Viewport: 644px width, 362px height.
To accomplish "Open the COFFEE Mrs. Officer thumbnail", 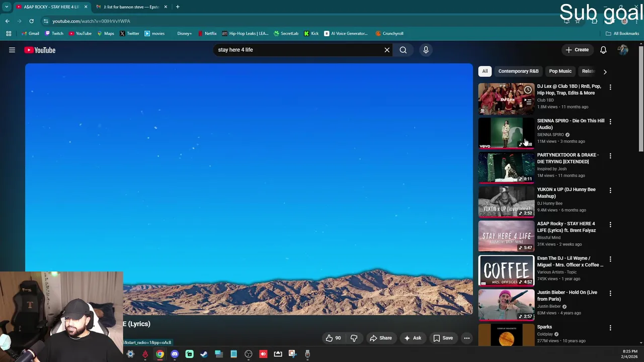I will [x=506, y=270].
